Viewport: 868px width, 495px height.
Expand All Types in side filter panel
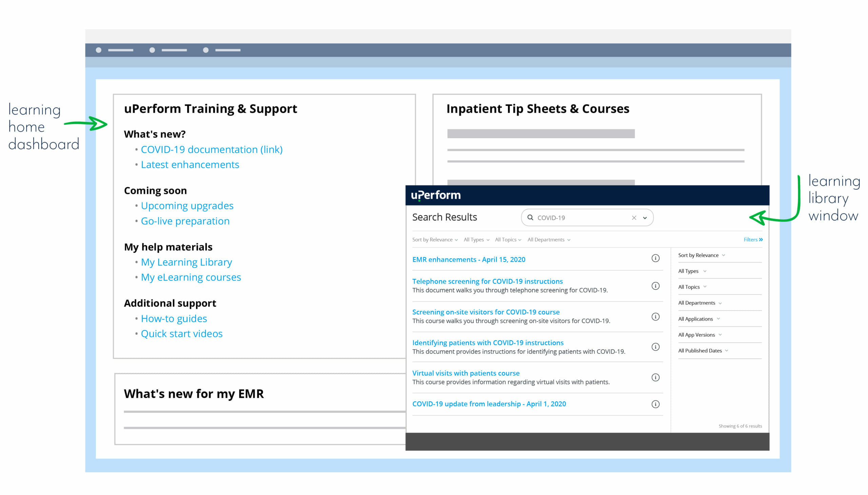[692, 271]
